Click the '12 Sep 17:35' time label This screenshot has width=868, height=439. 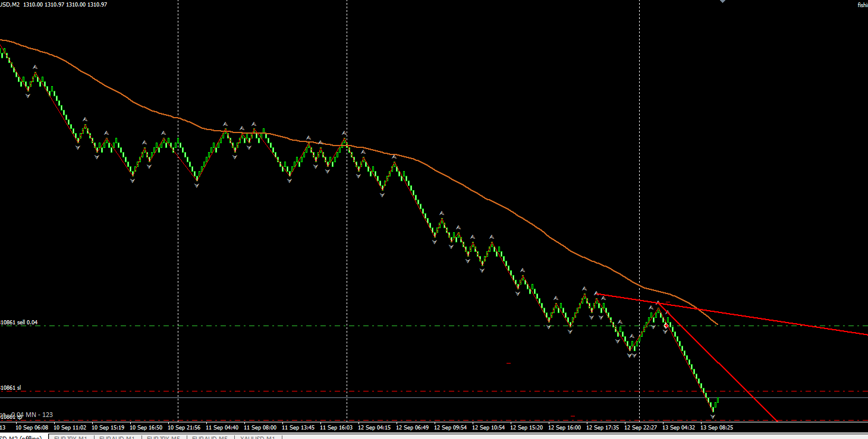(x=603, y=427)
